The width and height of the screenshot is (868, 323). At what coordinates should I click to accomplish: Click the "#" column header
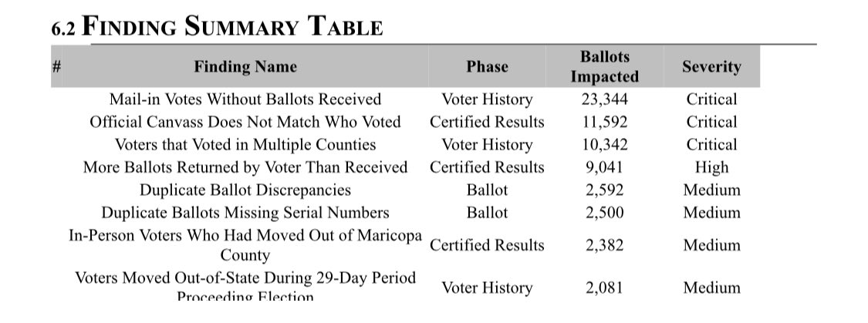56,66
